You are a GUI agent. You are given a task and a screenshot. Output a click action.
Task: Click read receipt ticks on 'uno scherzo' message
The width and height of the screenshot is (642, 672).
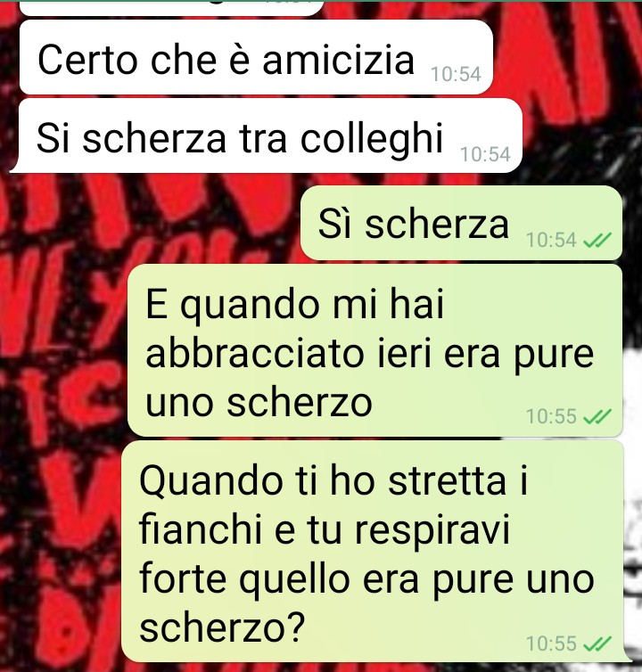[597, 416]
